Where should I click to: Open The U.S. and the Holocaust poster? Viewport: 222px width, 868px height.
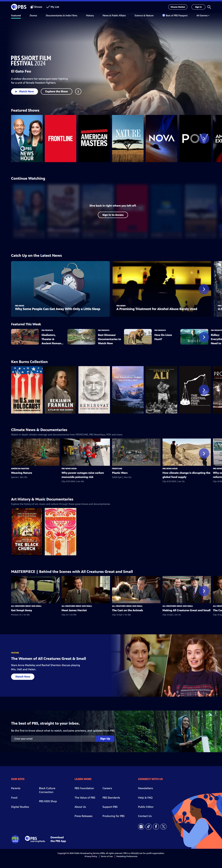pos(27,390)
